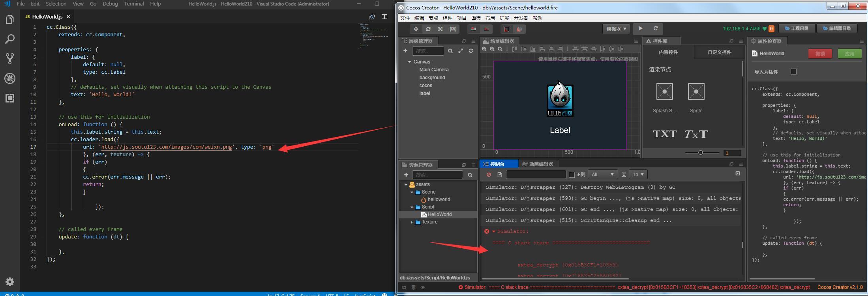The image size is (868, 296).
Task: Select the background node in hierarchy
Action: tap(432, 78)
